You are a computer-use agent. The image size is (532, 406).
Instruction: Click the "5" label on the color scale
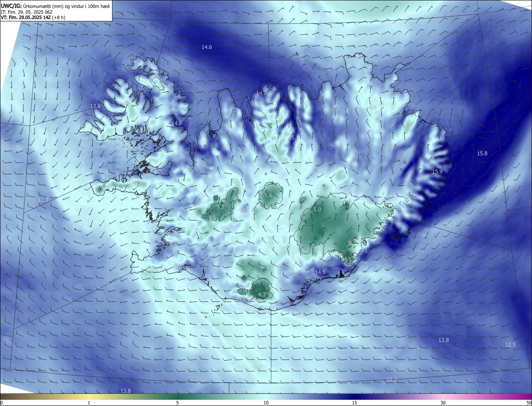coord(177,403)
